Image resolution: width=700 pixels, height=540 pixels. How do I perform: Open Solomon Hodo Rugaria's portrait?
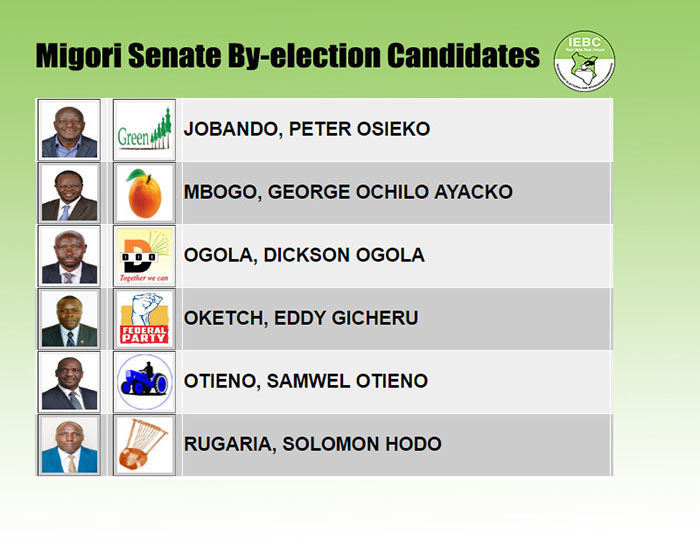pos(69,444)
